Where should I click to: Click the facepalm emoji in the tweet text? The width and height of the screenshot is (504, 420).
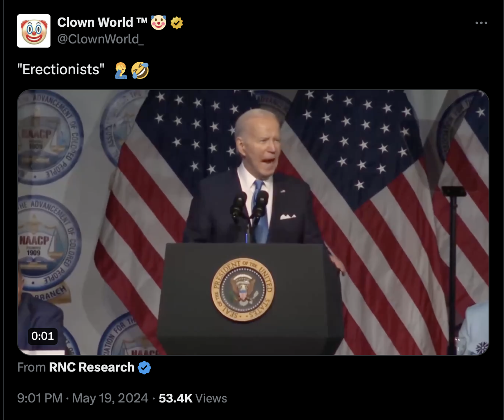click(121, 70)
